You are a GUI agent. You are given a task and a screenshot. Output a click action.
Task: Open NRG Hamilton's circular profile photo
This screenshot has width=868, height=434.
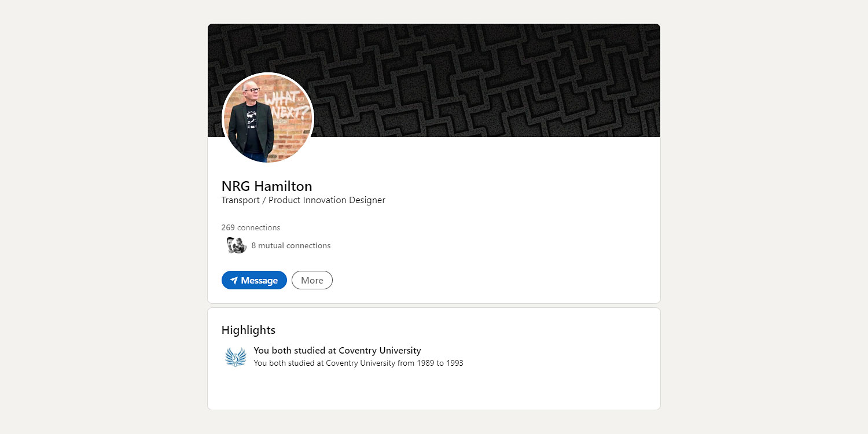click(x=268, y=119)
